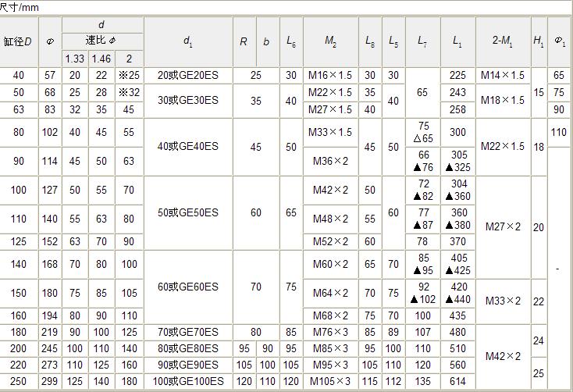This screenshot has height=392, width=573.
Task: Click the '1.46' speed ratio header
Action: tap(101, 59)
